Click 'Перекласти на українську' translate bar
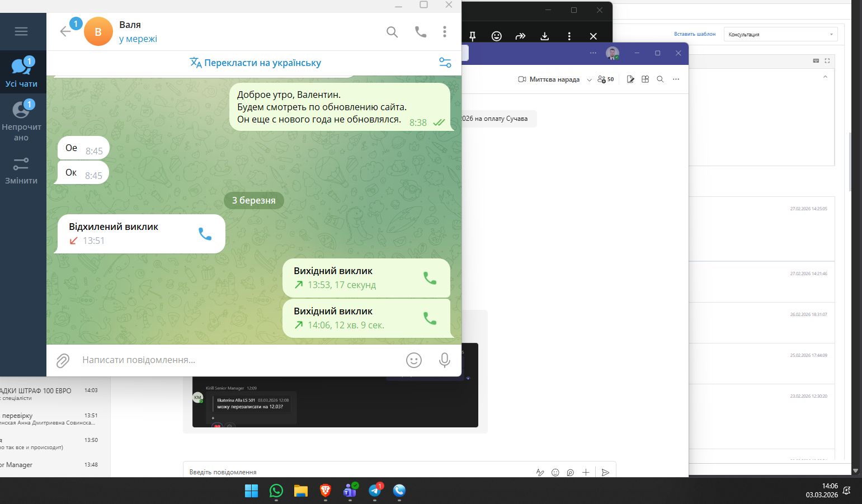The image size is (862, 504). (x=255, y=63)
